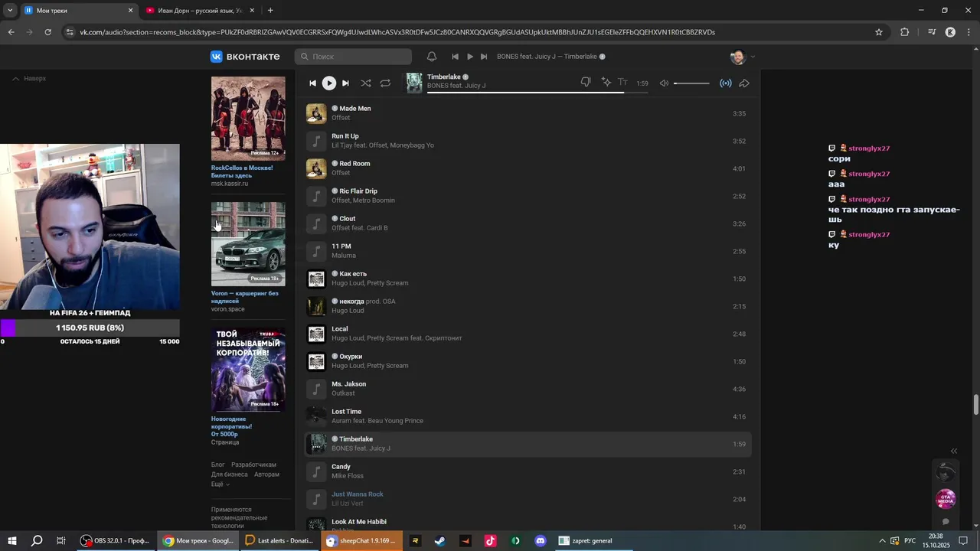Viewport: 980px width, 551px height.
Task: Open the GTA Media chat avatar
Action: click(946, 499)
